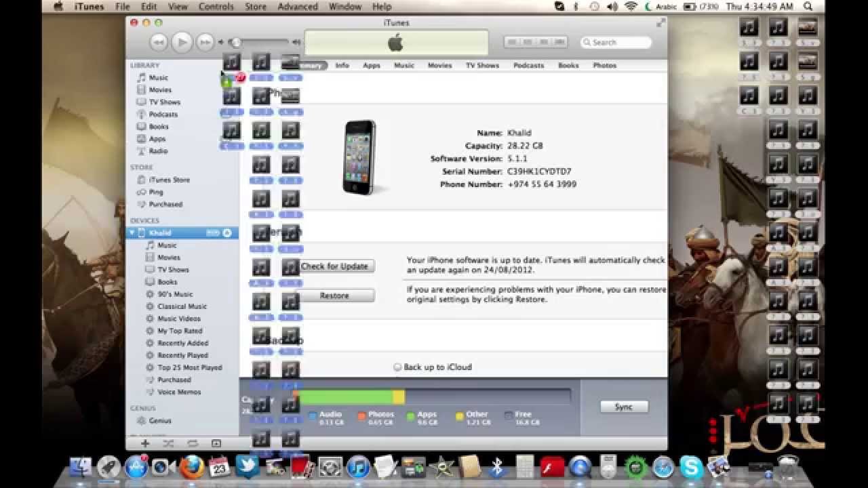
Task: Click the Restore button
Action: (x=334, y=296)
